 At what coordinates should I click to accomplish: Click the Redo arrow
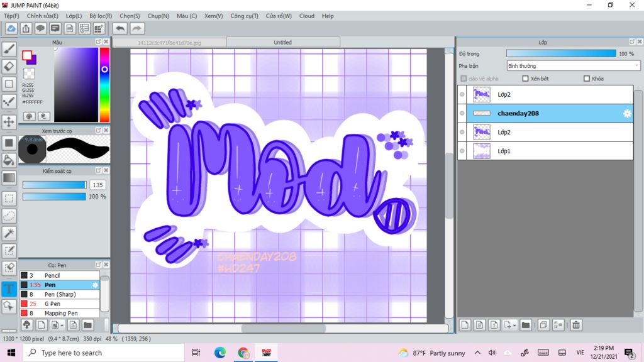tap(137, 28)
